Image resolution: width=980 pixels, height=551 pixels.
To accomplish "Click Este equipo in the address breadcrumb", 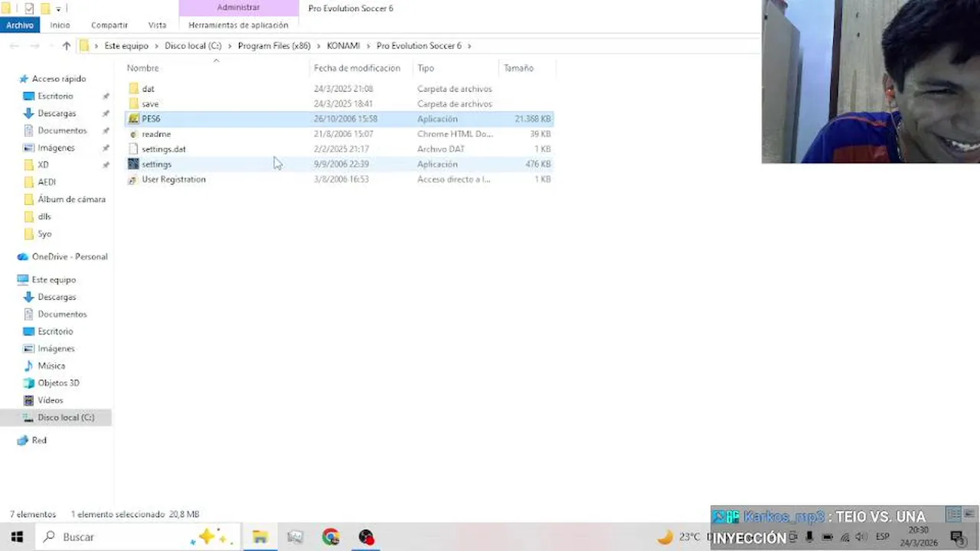I will [126, 46].
